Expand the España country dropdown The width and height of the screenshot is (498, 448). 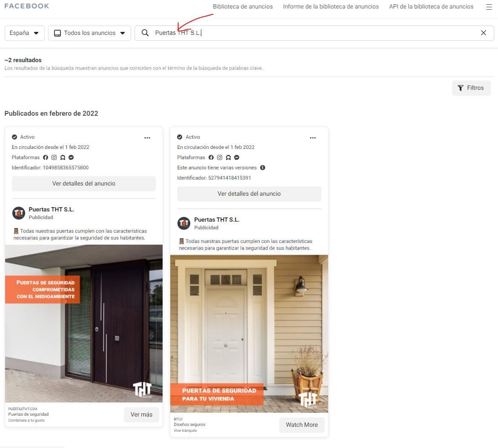click(x=24, y=33)
